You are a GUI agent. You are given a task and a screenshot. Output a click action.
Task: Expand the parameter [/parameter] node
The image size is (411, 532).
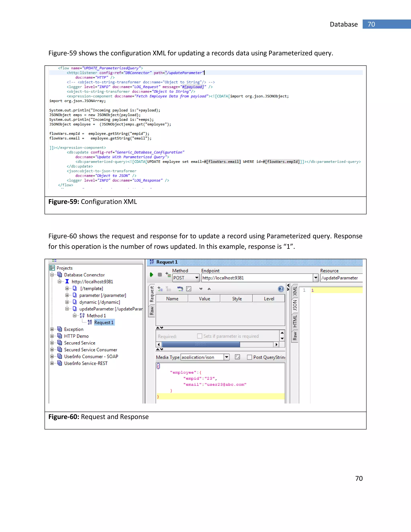click(67, 295)
